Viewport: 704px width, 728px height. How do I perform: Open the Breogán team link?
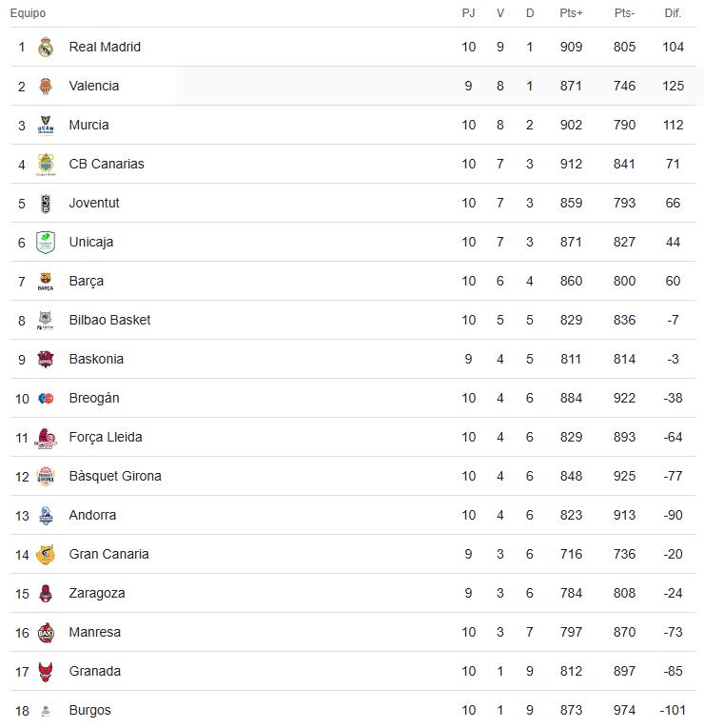pyautogui.click(x=94, y=398)
